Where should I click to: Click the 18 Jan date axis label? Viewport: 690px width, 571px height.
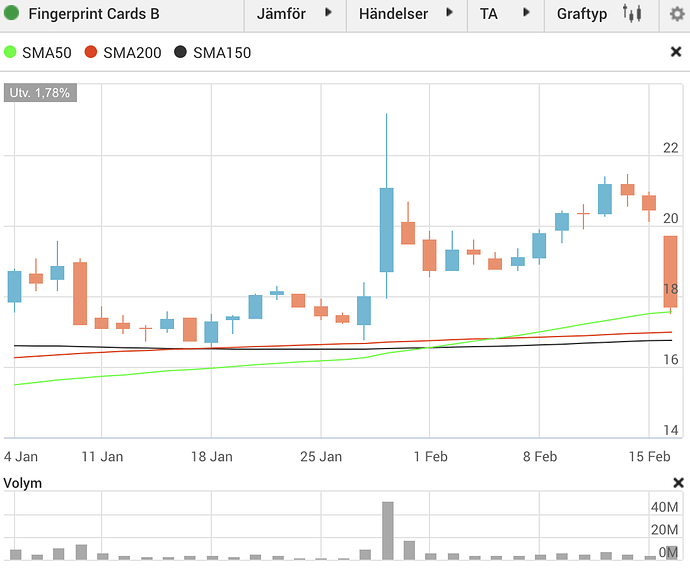[212, 457]
